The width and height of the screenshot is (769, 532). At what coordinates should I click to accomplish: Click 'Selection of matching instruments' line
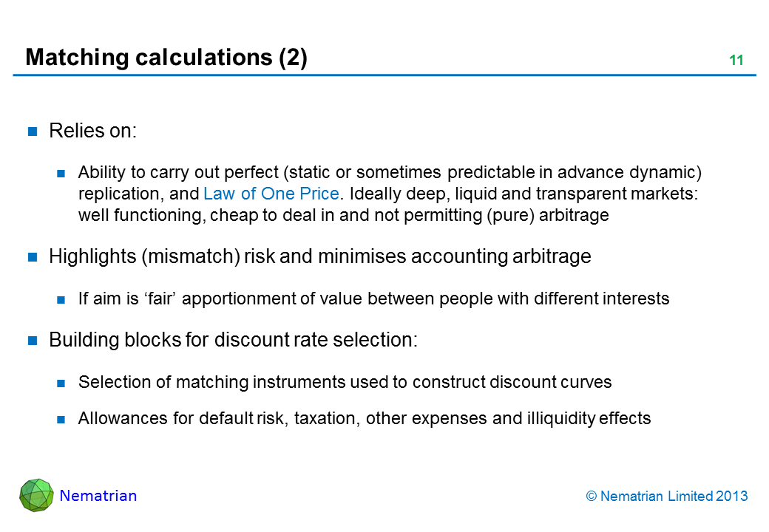coord(345,382)
